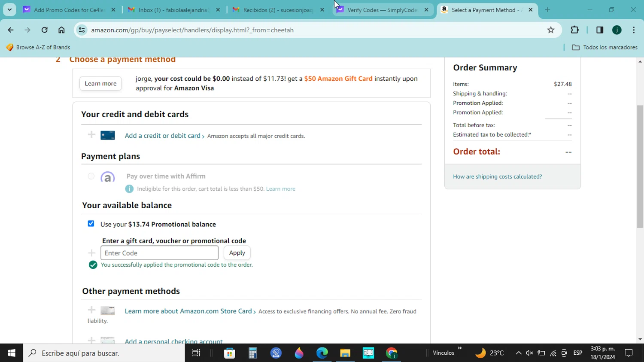This screenshot has height=362, width=644.
Task: Show hidden system tray icons
Action: pos(519,353)
